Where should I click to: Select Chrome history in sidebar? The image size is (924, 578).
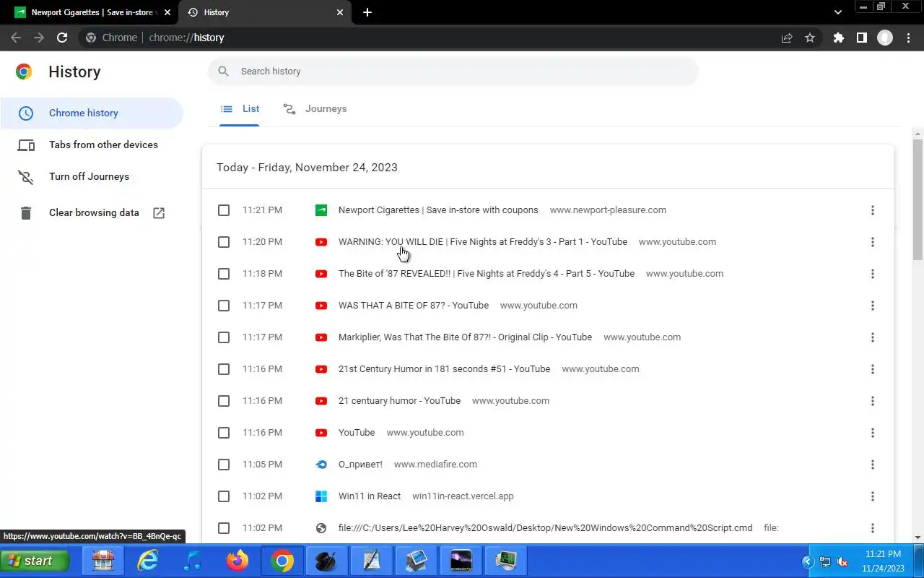coord(92,113)
